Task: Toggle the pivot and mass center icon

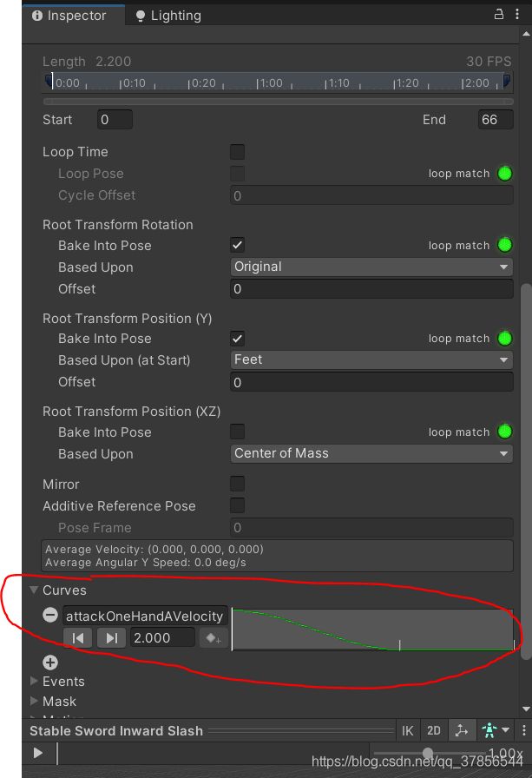Action: pyautogui.click(x=462, y=730)
